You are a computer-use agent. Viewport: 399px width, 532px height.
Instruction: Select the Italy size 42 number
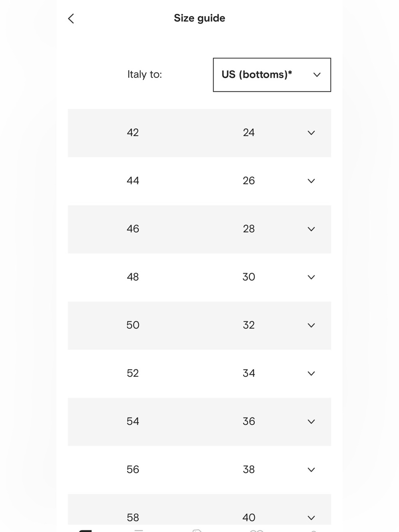(133, 133)
